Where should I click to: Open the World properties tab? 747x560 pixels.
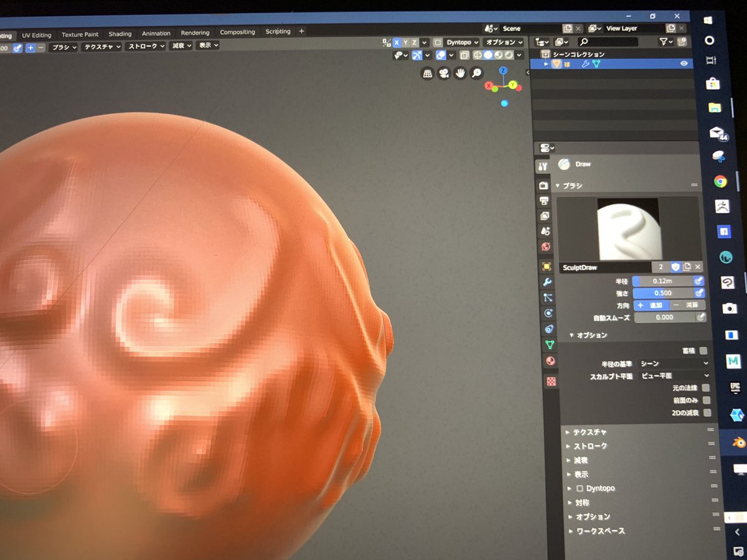point(546,246)
